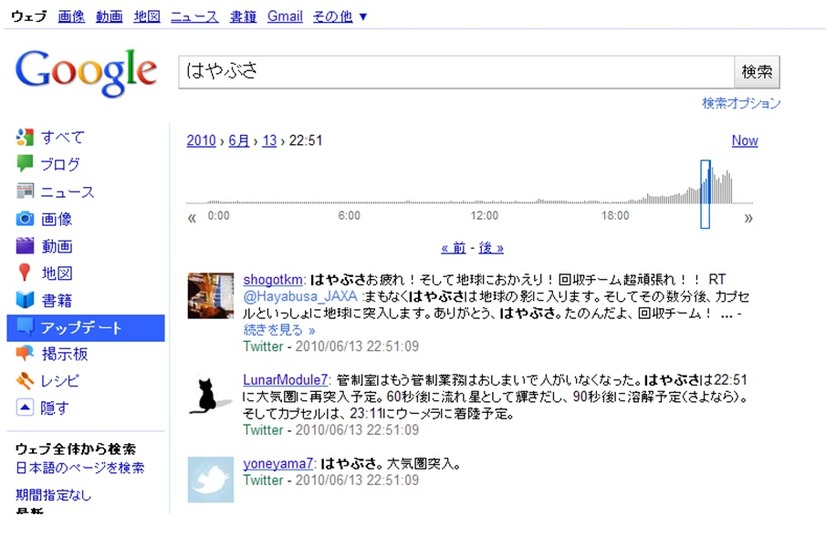Click the blue 書籍 book icon
826x537 pixels.
pyautogui.click(x=25, y=300)
